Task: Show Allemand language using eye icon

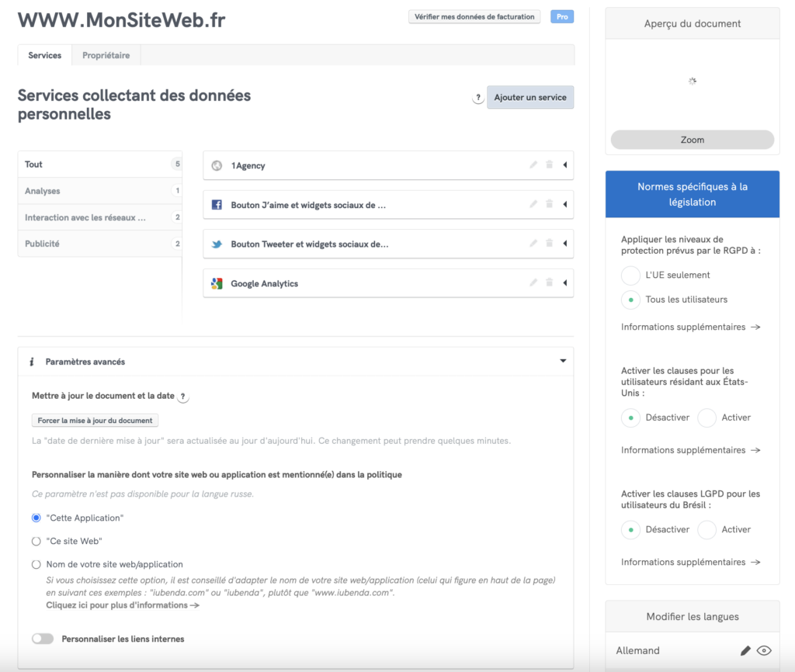Action: pos(764,651)
